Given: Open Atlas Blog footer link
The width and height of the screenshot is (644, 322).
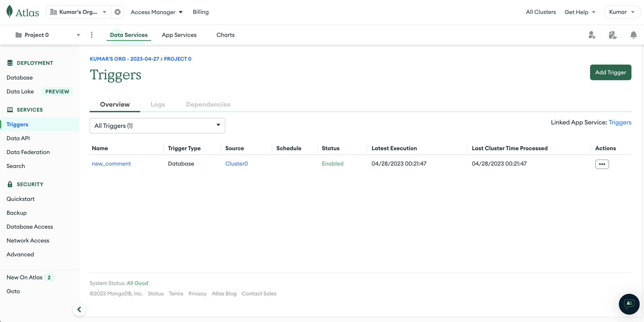Looking at the screenshot, I should (x=224, y=293).
